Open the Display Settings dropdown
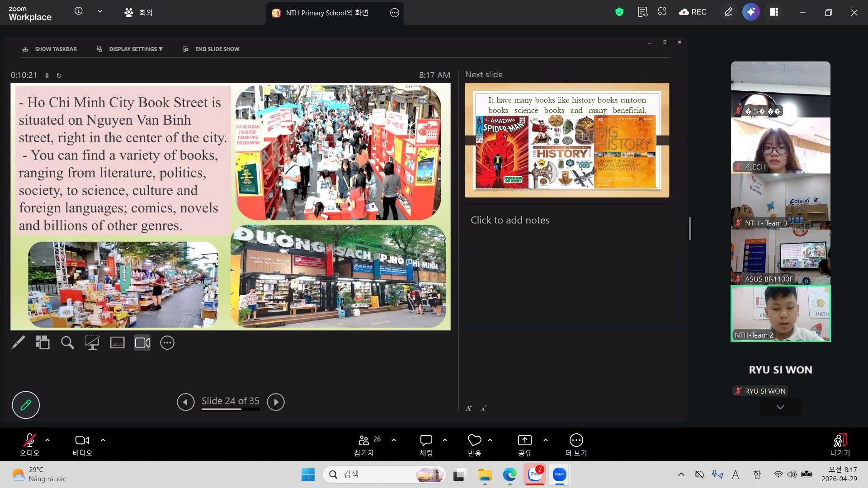Viewport: 868px width, 488px height. (135, 49)
